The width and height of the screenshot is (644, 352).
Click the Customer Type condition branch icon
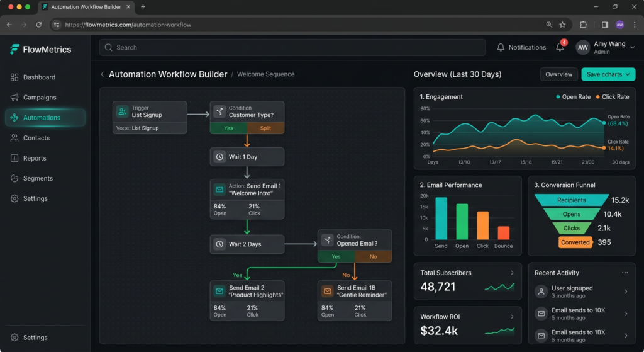pyautogui.click(x=219, y=111)
